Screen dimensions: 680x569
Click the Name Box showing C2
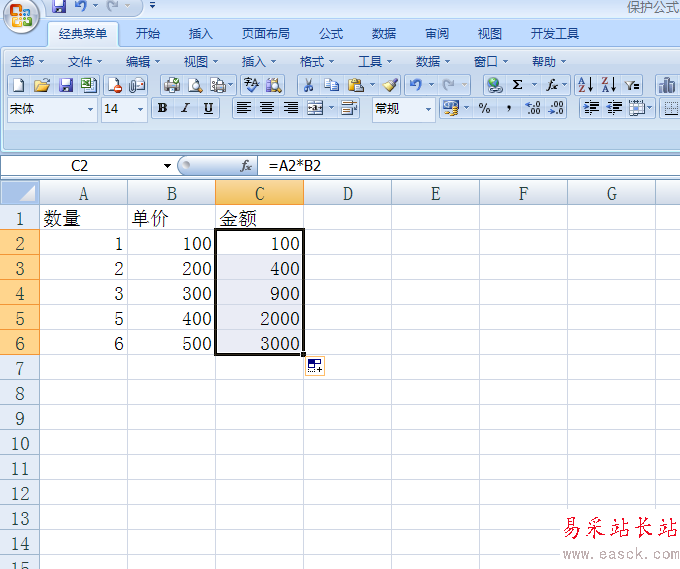click(80, 166)
